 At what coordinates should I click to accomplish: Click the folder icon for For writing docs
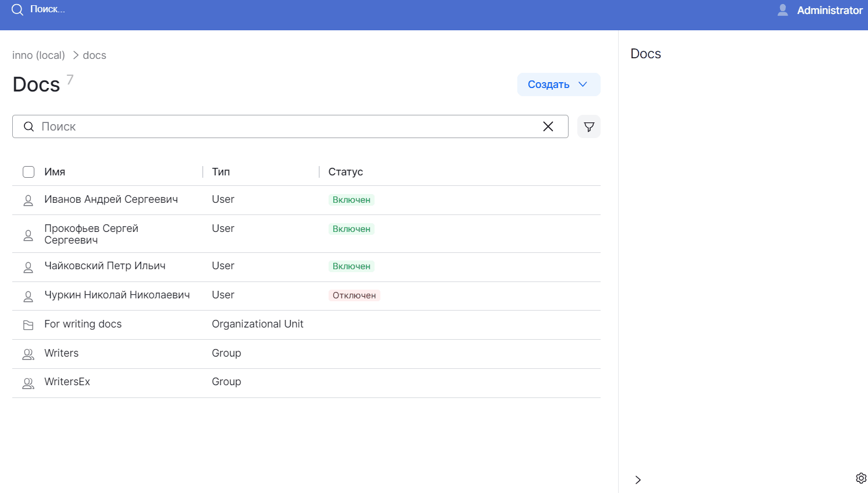[28, 325]
